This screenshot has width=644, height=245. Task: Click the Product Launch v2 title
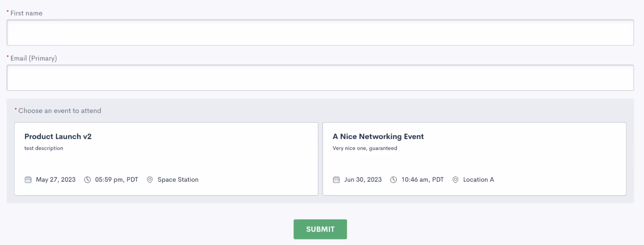click(x=58, y=136)
